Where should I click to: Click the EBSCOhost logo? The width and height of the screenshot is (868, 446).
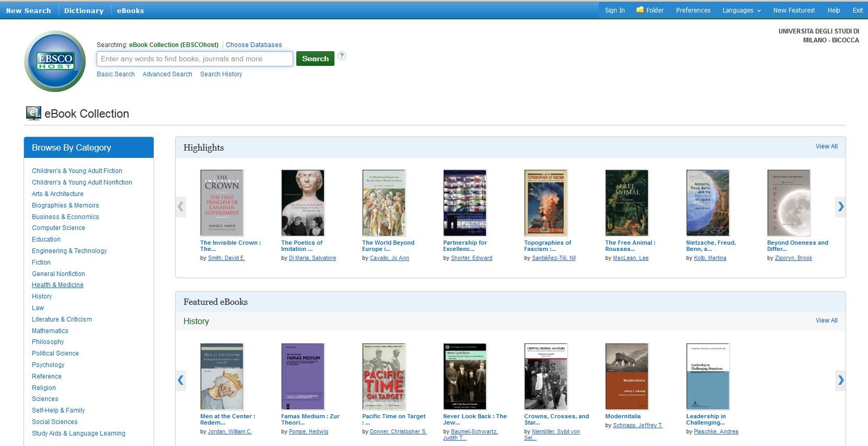point(55,61)
